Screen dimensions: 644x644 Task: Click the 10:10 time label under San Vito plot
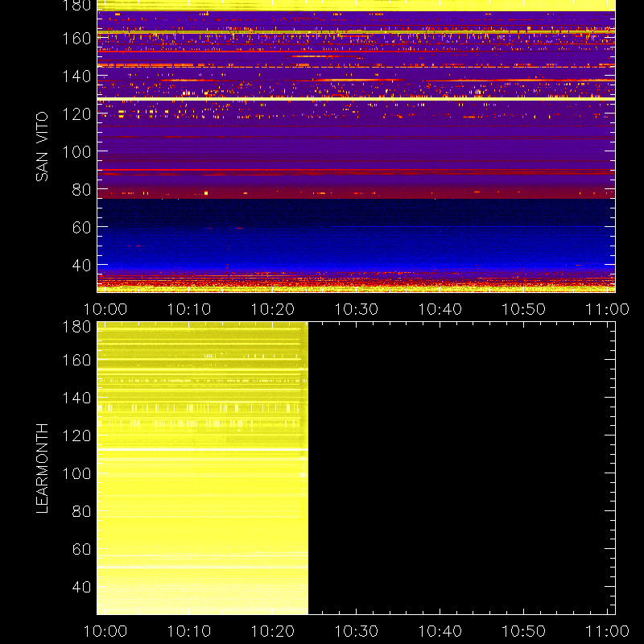[189, 309]
